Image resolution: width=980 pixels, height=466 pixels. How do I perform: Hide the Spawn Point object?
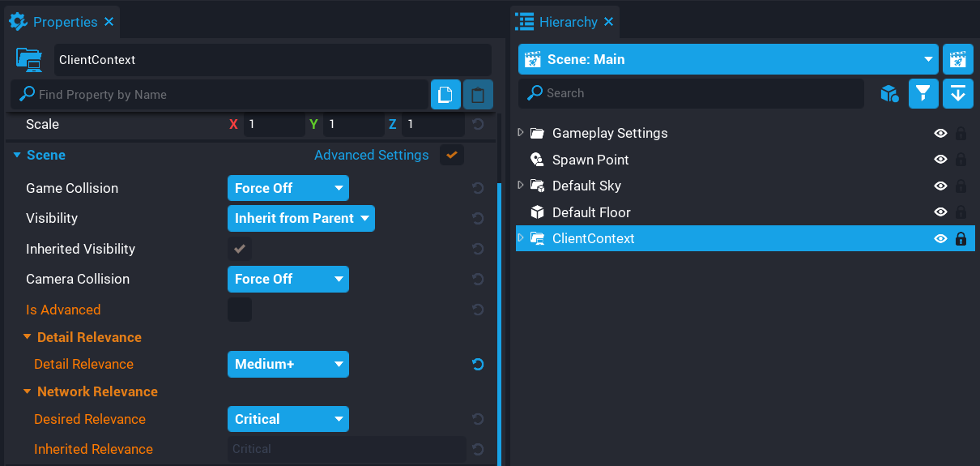pos(940,160)
